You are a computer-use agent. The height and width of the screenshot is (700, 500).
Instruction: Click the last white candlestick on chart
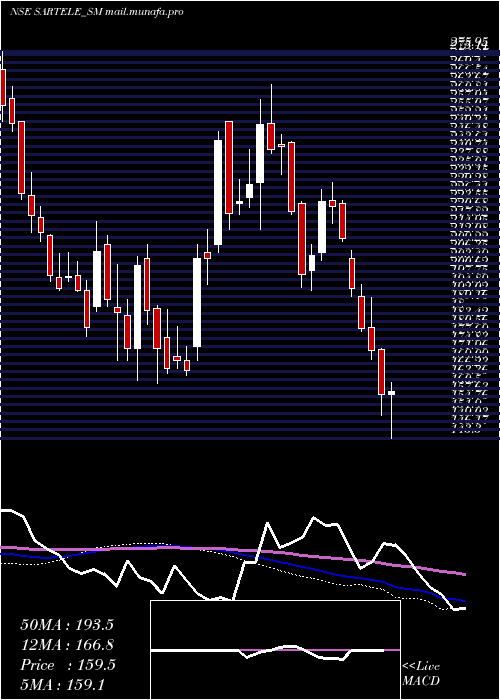coord(392,393)
